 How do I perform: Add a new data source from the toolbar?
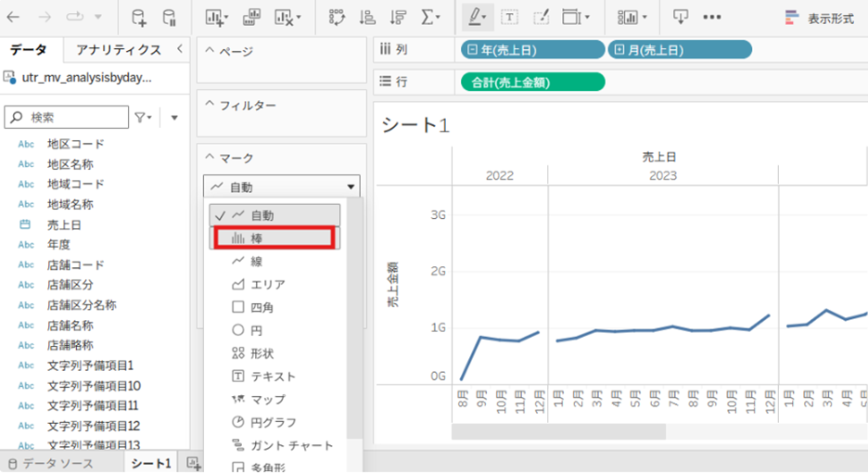pyautogui.click(x=139, y=18)
